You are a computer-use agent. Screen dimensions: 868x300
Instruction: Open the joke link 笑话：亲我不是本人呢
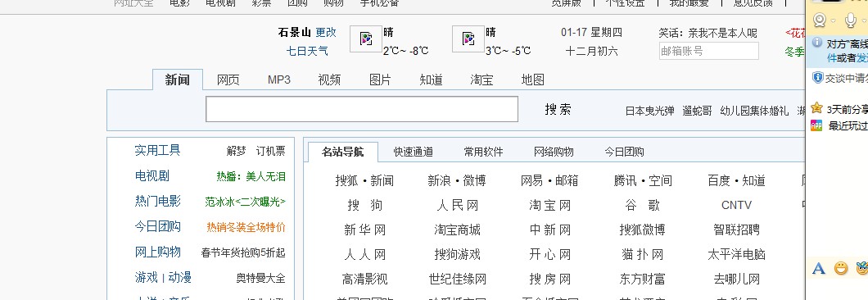click(708, 34)
